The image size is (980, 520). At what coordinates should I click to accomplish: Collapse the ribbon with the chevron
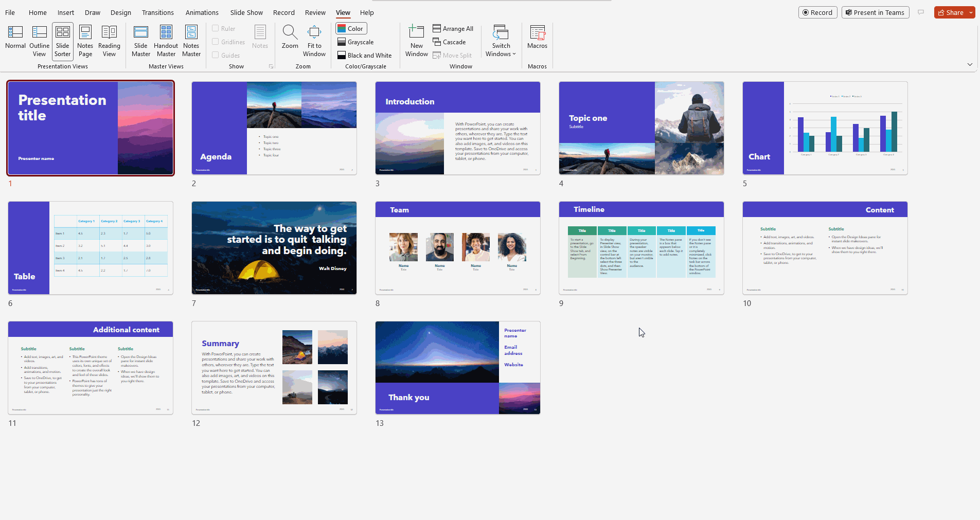coord(969,64)
